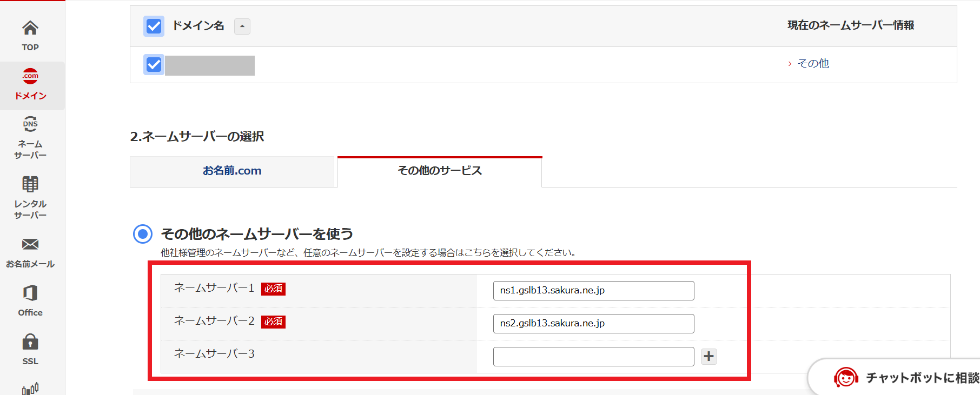Click the ネームサーバー1 input field
980x395 pixels.
click(594, 291)
